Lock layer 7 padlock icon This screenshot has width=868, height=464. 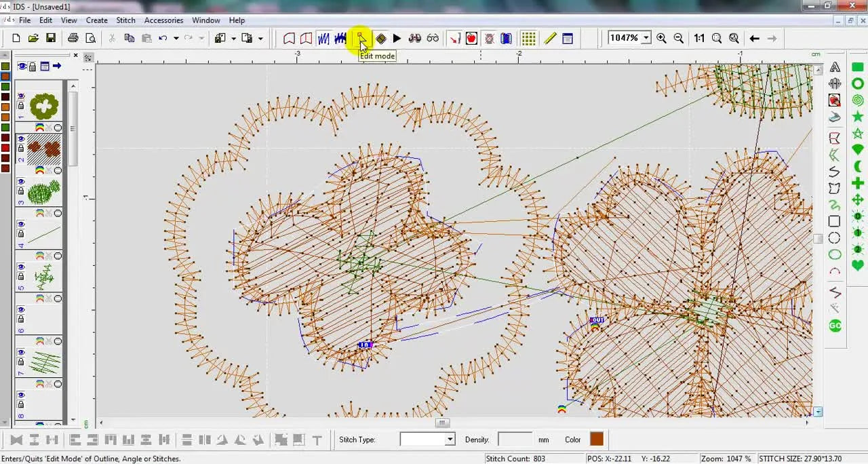coord(21,362)
